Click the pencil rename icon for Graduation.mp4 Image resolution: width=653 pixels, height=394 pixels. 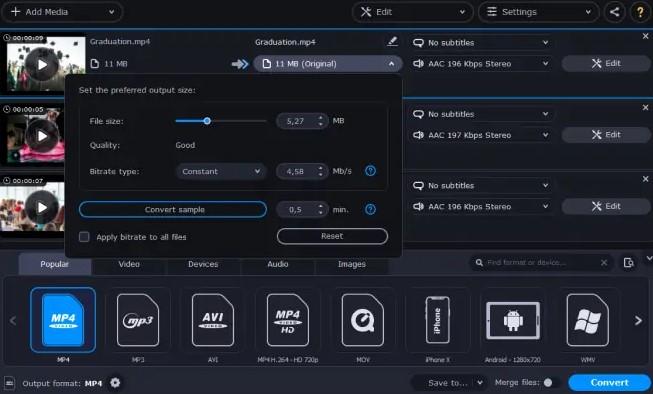(x=392, y=42)
